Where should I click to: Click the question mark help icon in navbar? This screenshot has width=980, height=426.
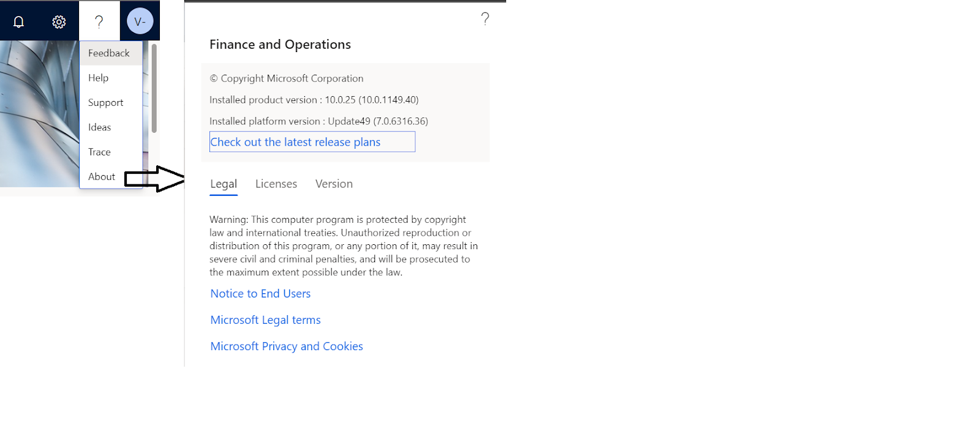tap(99, 21)
